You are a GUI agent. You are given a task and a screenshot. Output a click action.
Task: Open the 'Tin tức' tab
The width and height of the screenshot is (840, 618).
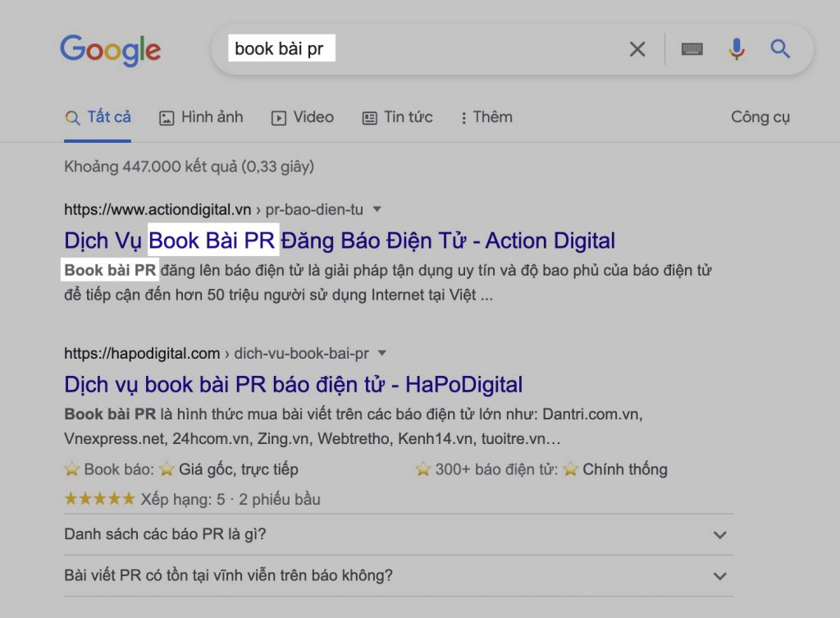(398, 117)
